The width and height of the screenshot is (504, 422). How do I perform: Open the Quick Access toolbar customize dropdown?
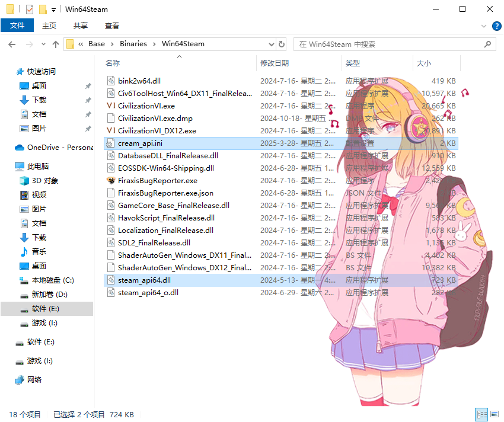54,10
